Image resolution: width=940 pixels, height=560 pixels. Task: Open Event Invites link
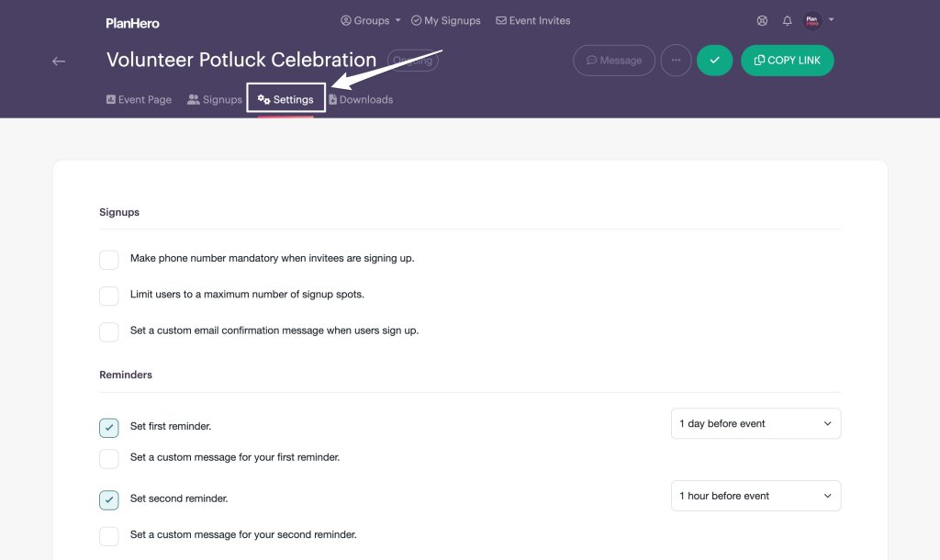[x=532, y=20]
